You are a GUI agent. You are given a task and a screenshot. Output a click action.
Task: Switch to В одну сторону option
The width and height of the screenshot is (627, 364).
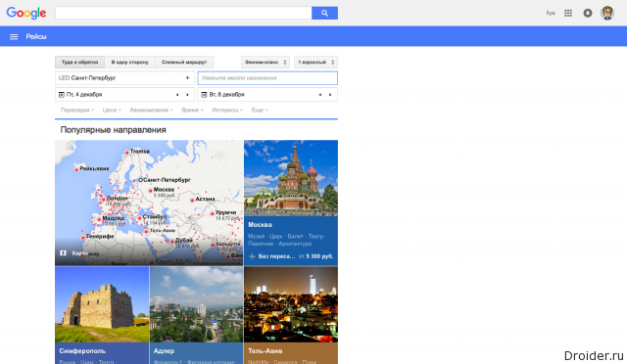pos(129,63)
